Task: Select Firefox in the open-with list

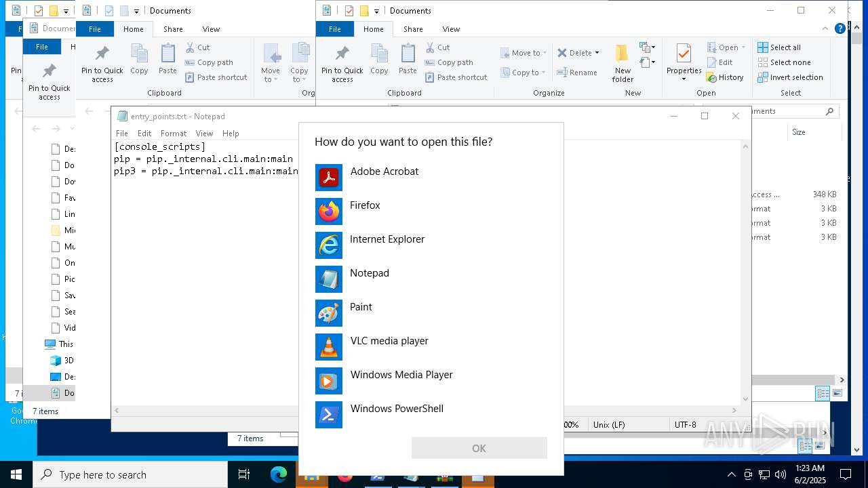Action: click(431, 211)
